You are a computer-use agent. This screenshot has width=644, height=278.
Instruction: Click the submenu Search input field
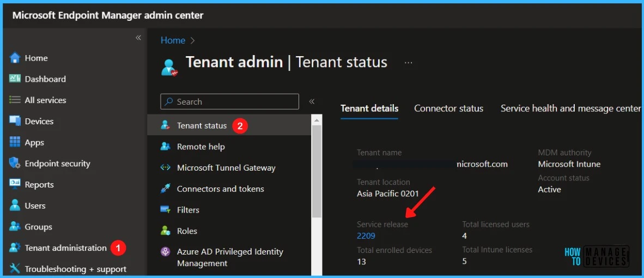coord(229,101)
